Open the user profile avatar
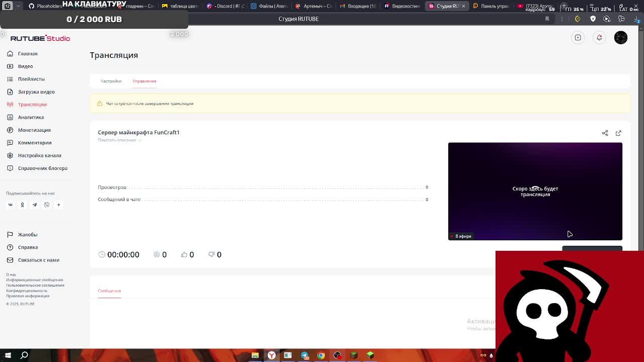This screenshot has width=644, height=362. coord(621,38)
